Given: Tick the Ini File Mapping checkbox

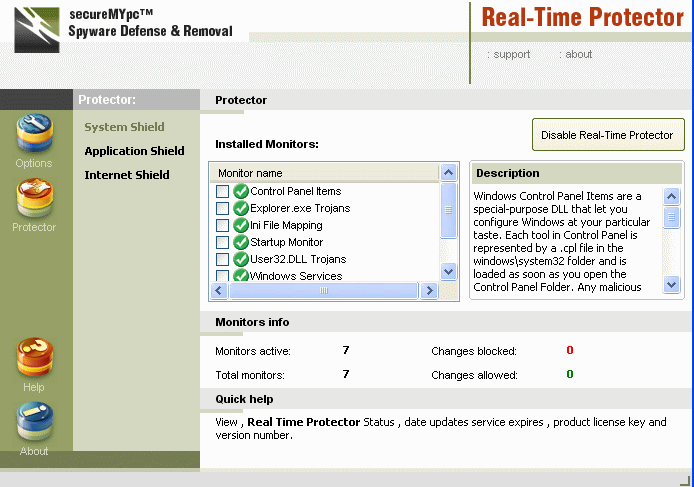Looking at the screenshot, I should 222,225.
